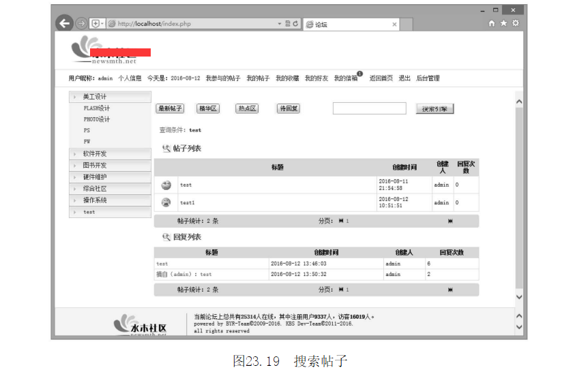Image resolution: width=588 pixels, height=372 pixels.
Task: Open browser home page icon
Action: 492,23
